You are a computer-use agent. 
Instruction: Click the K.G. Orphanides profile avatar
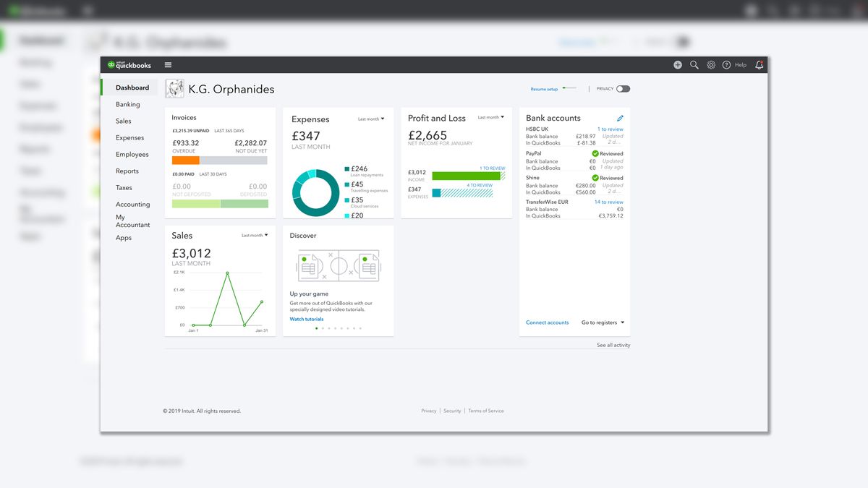(x=174, y=88)
